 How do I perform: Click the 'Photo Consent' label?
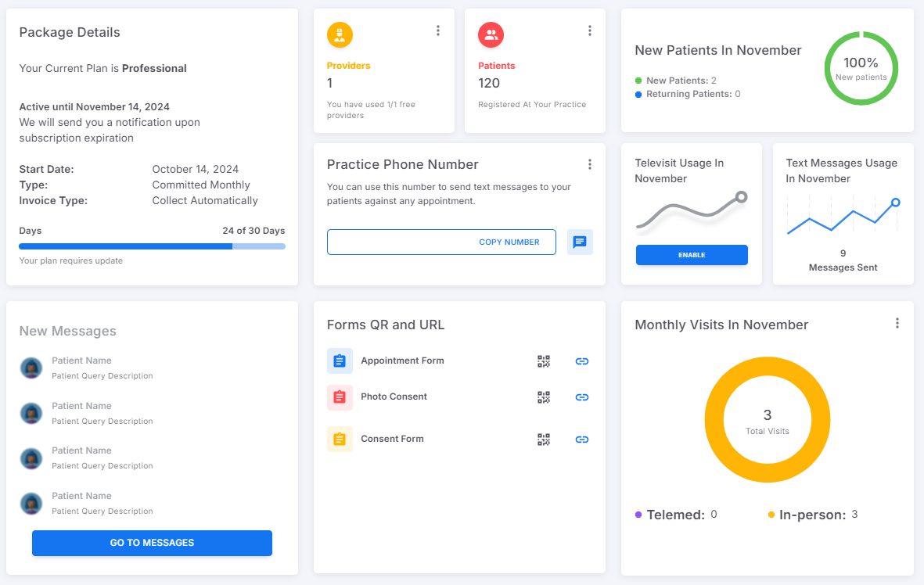coord(394,397)
